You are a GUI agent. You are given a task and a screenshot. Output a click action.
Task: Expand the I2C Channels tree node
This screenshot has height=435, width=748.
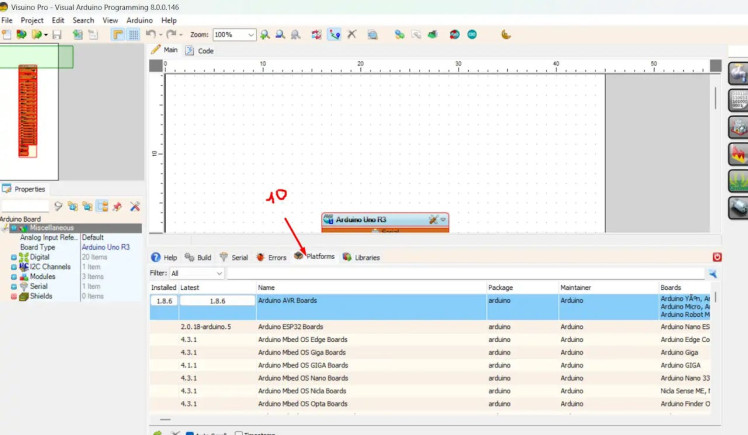(14, 266)
